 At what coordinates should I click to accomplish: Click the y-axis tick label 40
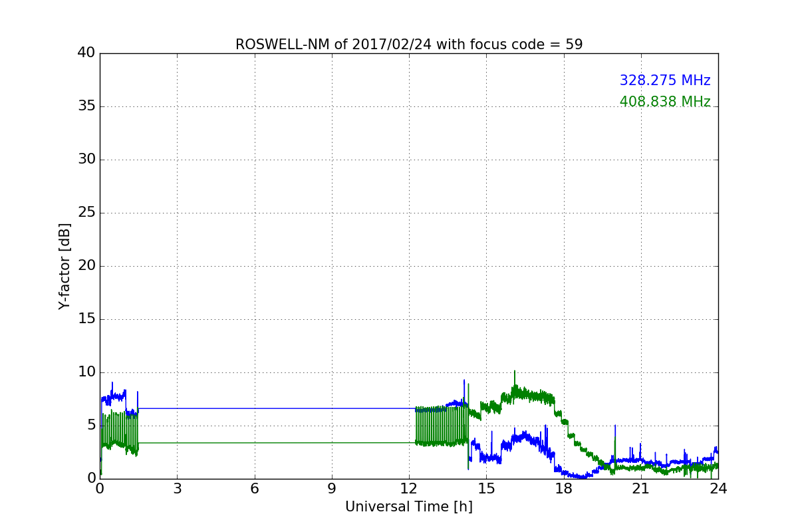86,53
